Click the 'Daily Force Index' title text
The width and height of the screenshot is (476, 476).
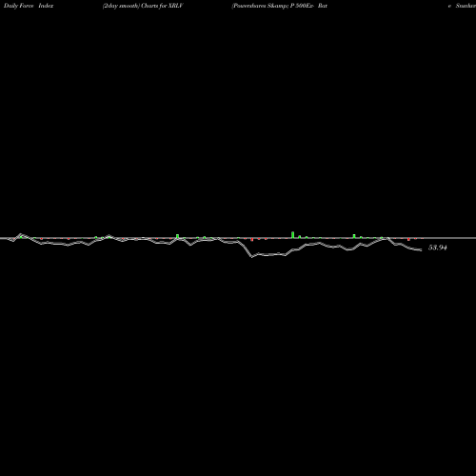point(29,6)
